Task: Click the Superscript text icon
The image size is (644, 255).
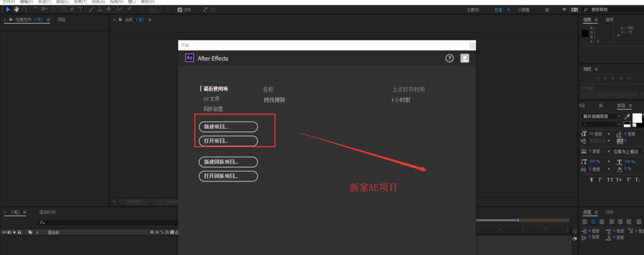Action: [629, 180]
